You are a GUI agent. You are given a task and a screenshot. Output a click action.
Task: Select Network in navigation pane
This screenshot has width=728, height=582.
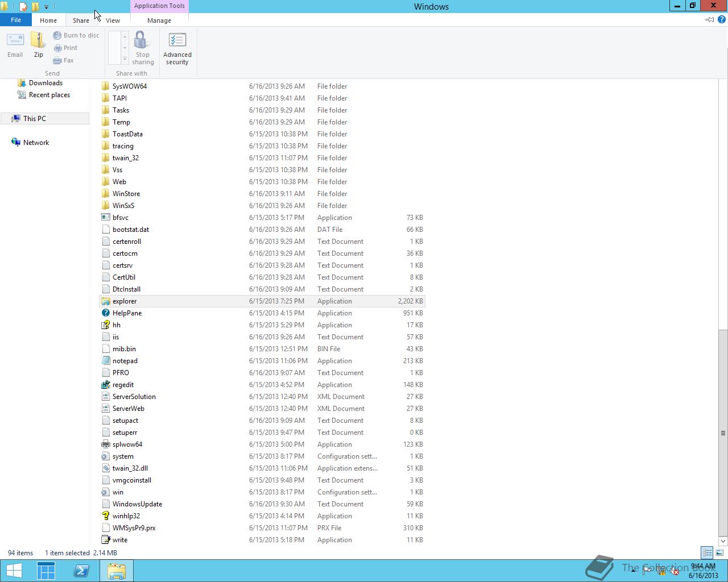tap(31, 143)
